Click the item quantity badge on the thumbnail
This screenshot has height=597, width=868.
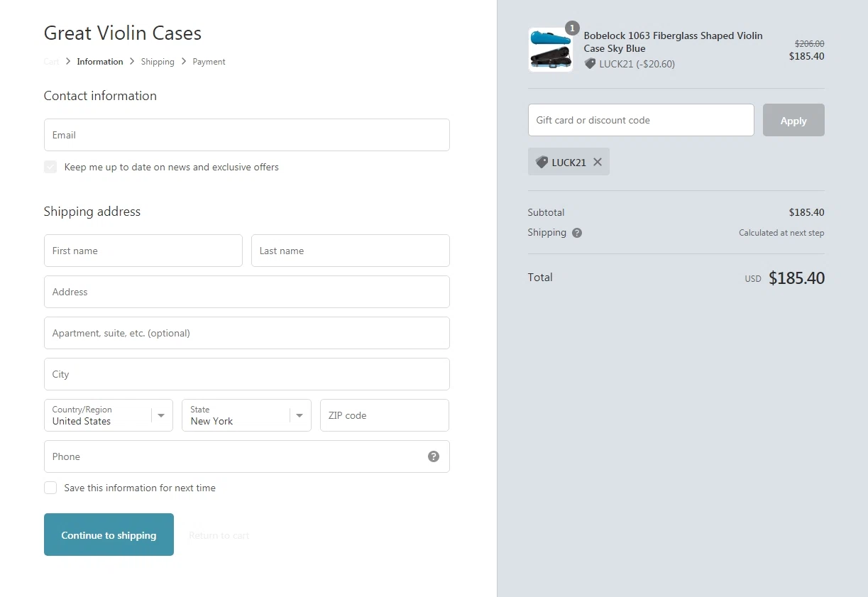coord(572,28)
